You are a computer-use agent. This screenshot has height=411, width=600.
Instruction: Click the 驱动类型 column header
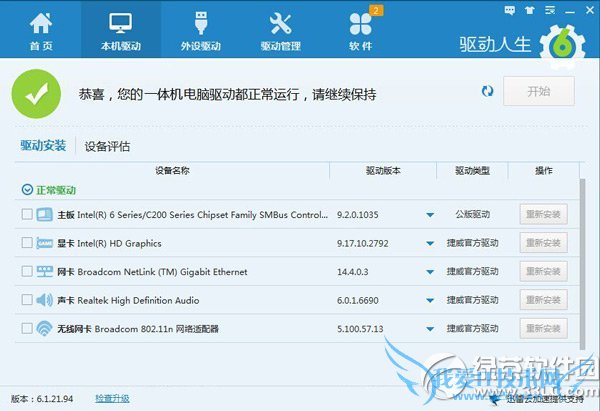[x=473, y=171]
